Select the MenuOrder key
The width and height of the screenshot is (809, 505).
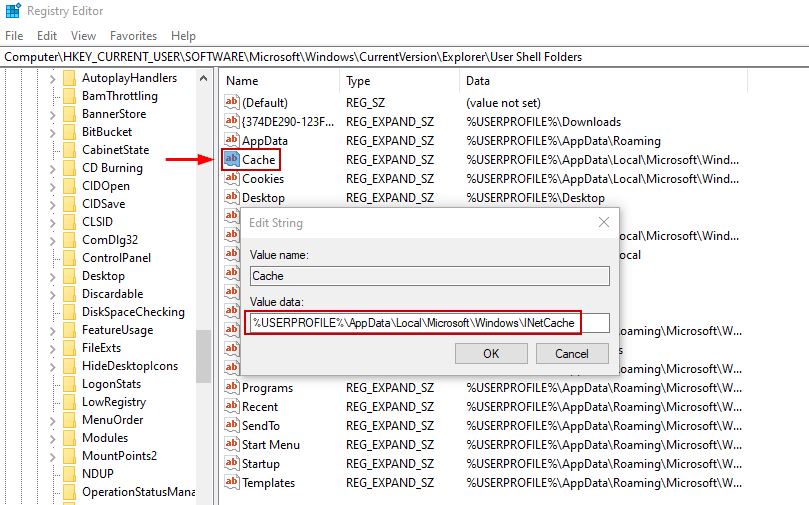click(x=112, y=420)
